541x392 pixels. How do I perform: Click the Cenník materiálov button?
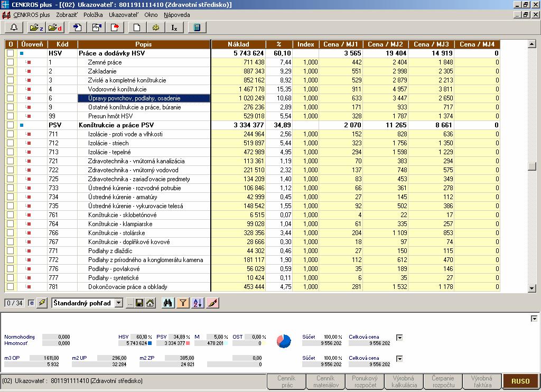325,381
